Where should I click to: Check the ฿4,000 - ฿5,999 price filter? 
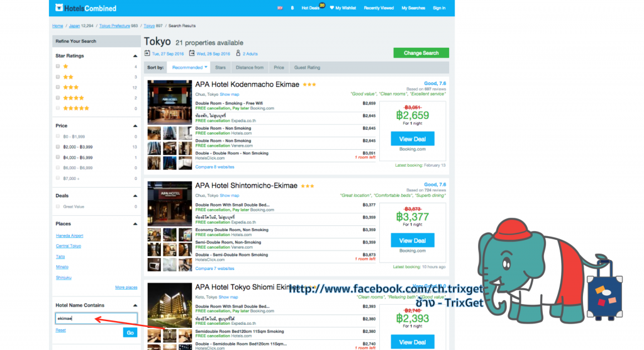coord(58,157)
